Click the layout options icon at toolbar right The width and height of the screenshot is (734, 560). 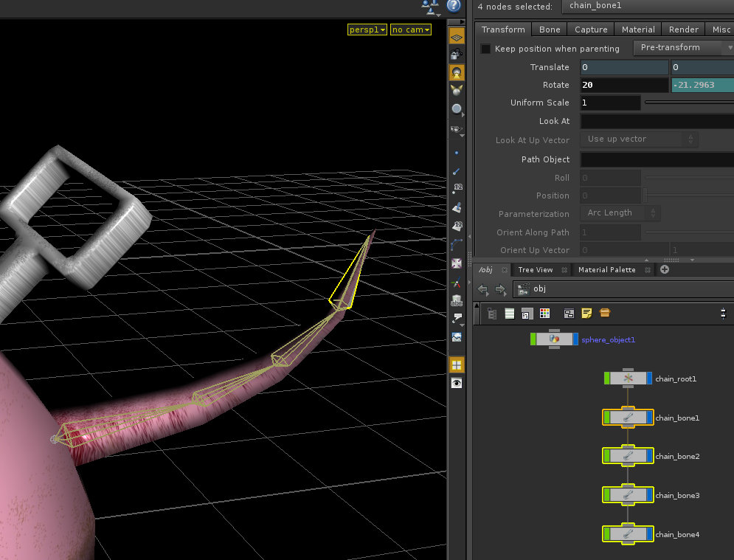(723, 314)
